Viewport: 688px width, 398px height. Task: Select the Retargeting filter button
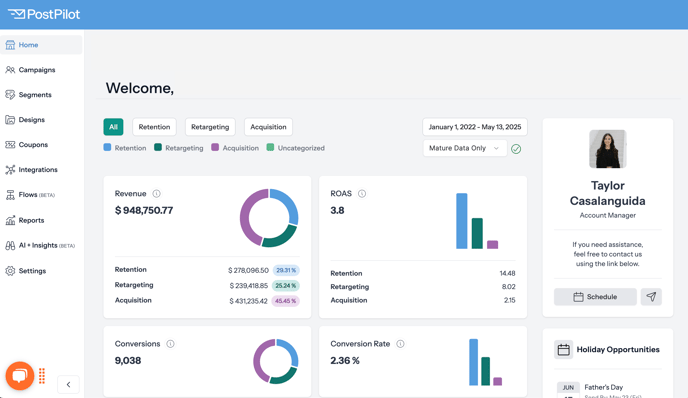tap(210, 127)
